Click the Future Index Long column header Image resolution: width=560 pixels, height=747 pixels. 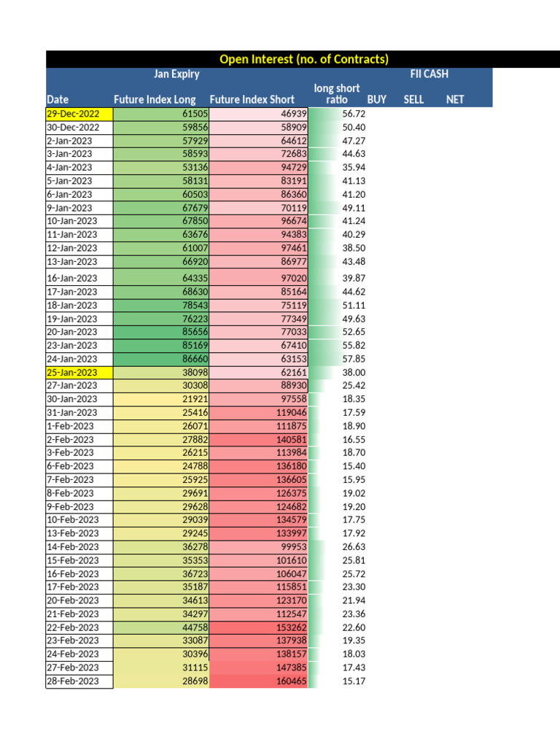coord(155,99)
